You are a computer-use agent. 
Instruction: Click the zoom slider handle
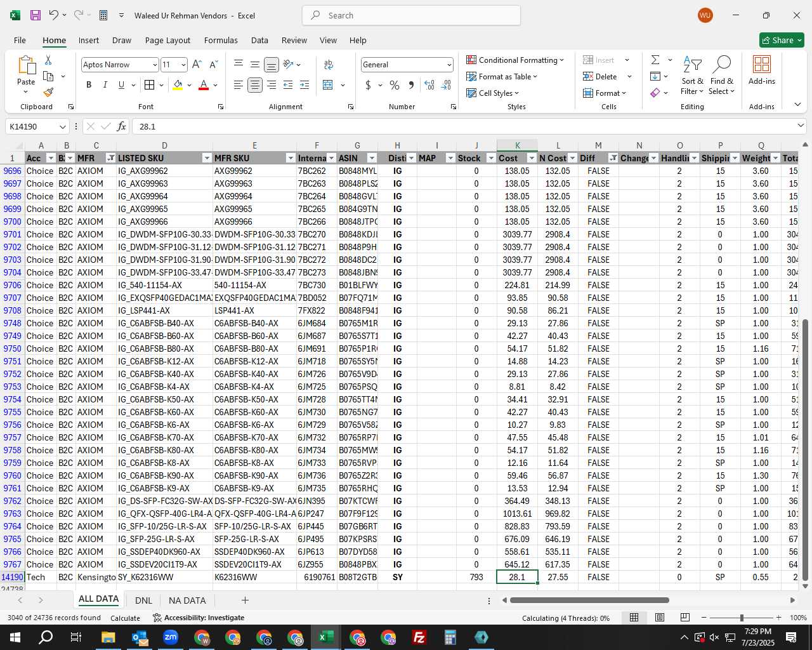[x=742, y=618]
